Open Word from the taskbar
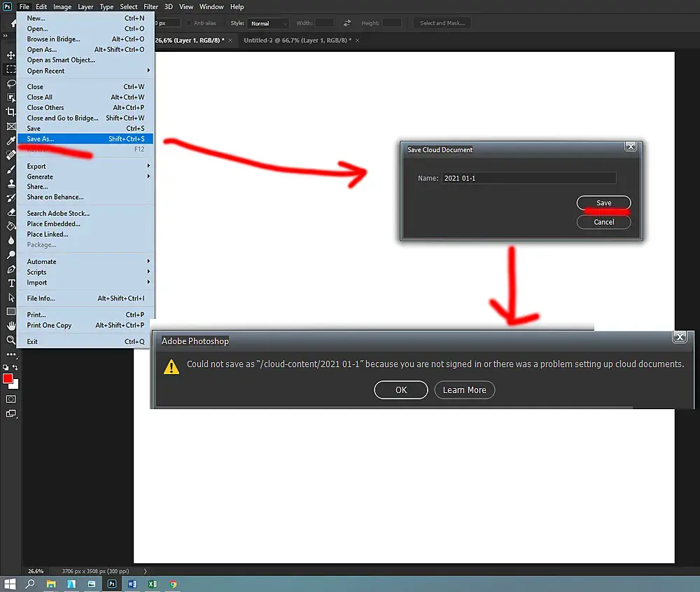This screenshot has width=700, height=592. coord(132,584)
